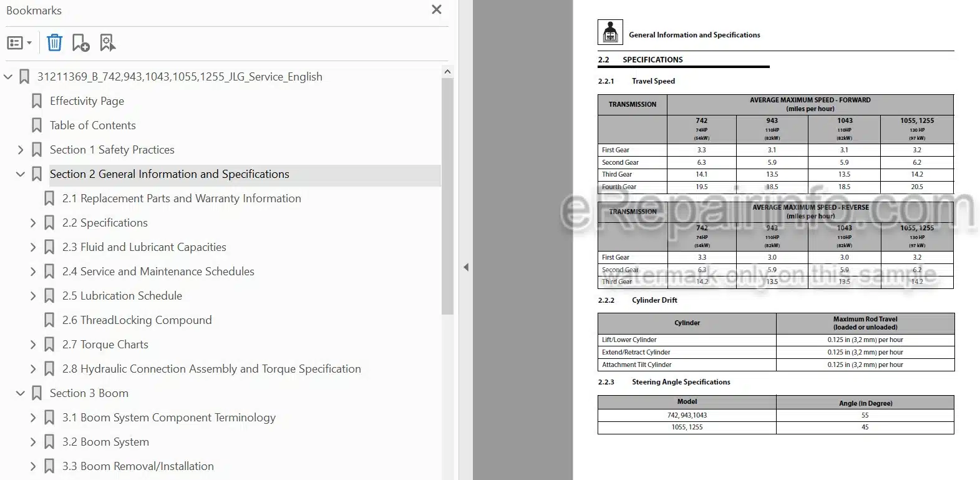
Task: Click the General Information section icon in the page header
Action: point(610,32)
